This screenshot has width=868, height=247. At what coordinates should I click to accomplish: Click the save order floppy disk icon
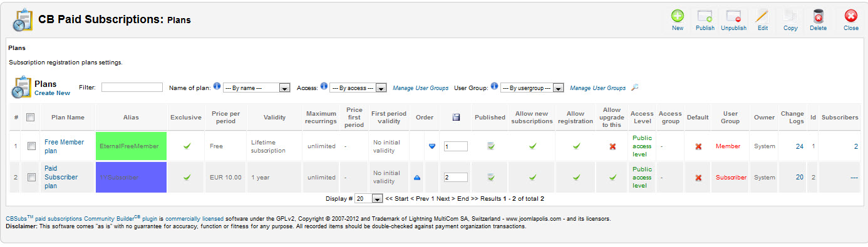tap(456, 117)
